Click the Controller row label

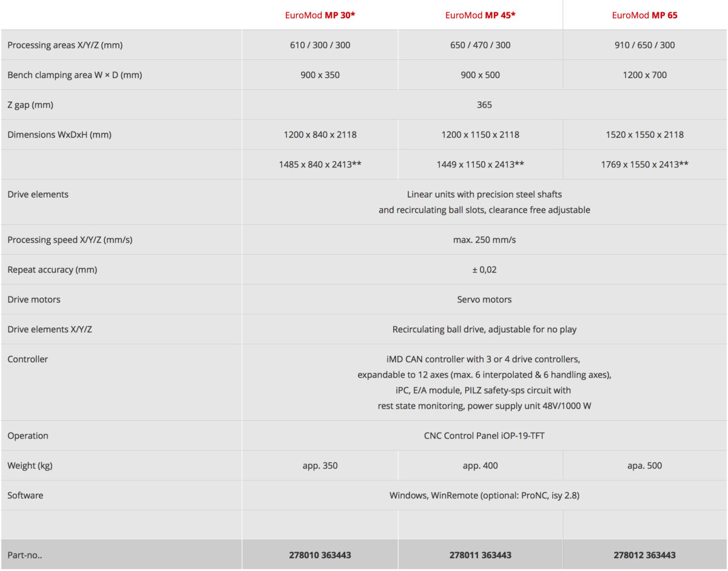tap(28, 359)
